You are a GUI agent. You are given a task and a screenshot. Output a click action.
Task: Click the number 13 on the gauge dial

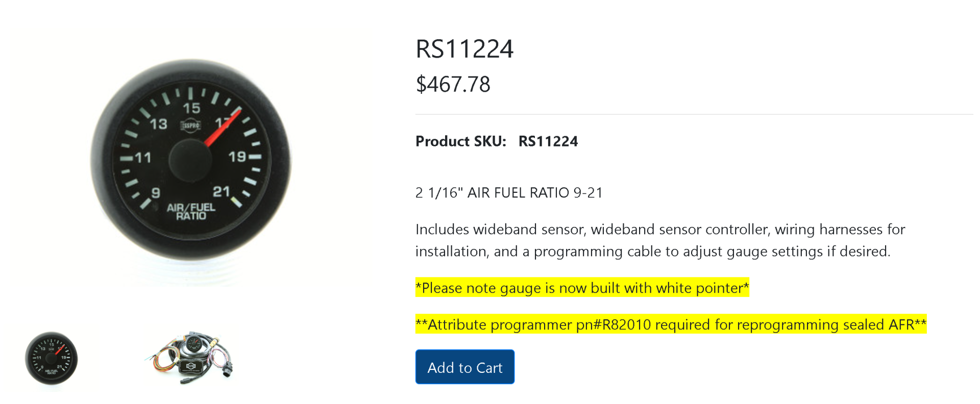[x=158, y=124]
